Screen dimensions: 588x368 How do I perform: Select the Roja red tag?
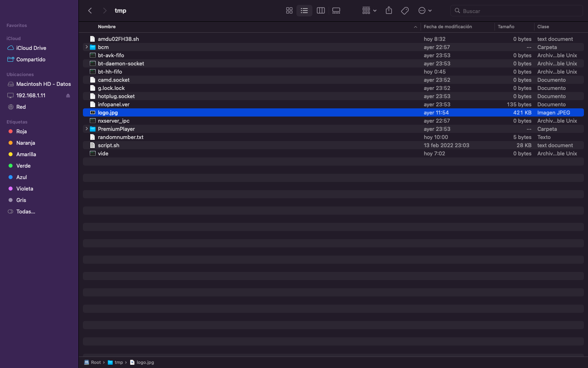[21, 131]
